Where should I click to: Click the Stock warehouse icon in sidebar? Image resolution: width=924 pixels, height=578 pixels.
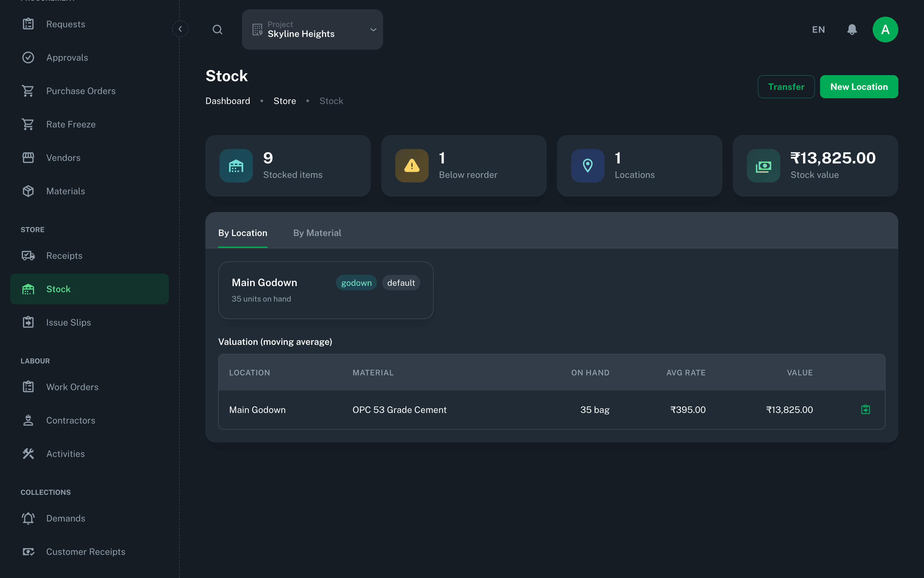click(x=28, y=289)
